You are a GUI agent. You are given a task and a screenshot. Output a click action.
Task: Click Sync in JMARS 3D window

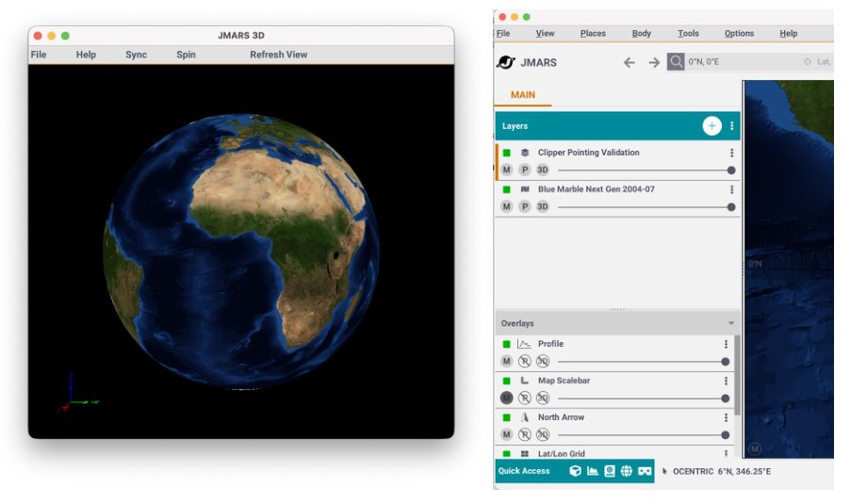(x=136, y=55)
